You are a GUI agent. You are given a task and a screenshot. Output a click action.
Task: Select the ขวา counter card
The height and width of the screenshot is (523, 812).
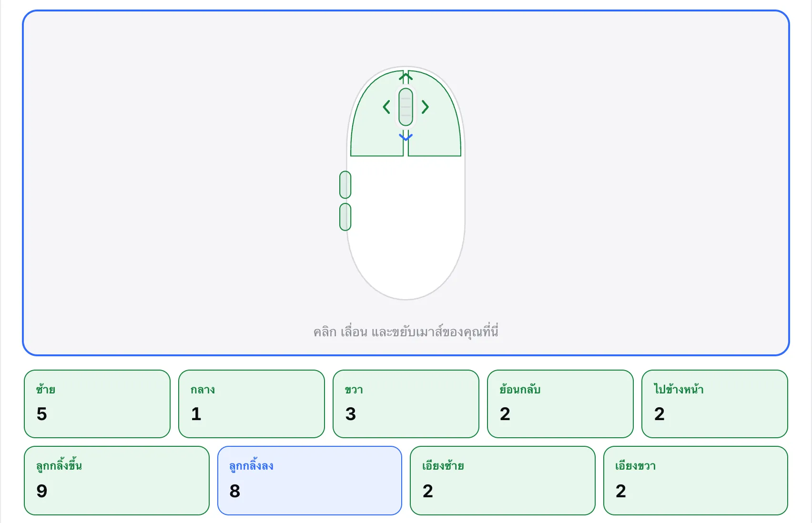[x=406, y=404]
